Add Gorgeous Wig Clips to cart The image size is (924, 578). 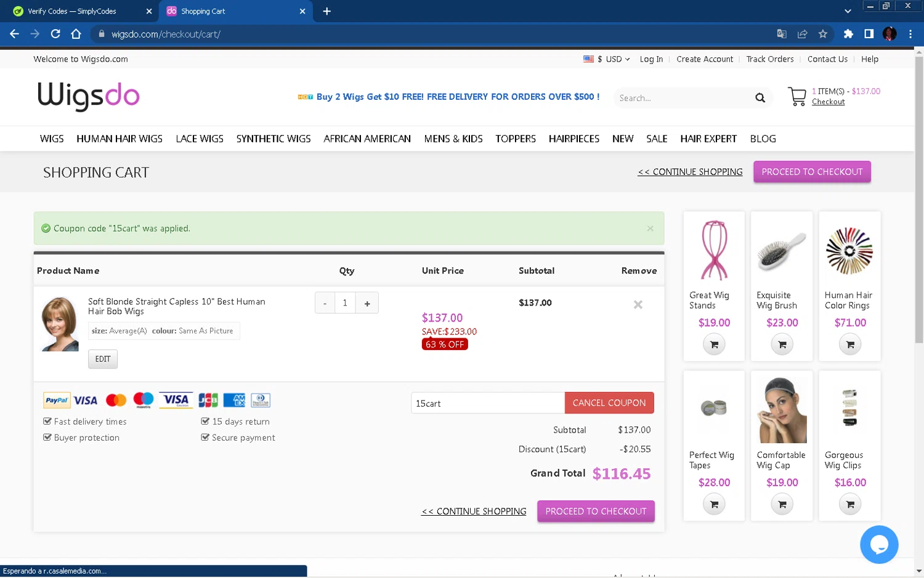850,504
